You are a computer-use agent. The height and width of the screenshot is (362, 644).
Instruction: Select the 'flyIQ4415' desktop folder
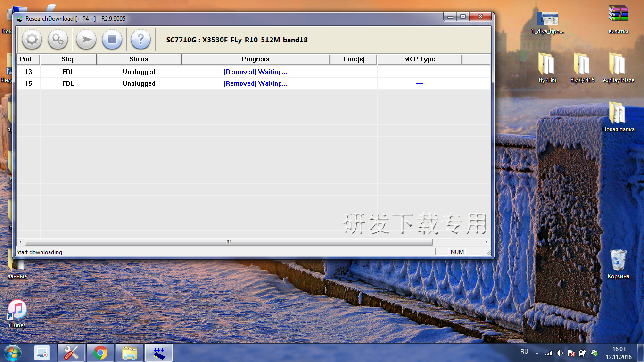pyautogui.click(x=583, y=67)
